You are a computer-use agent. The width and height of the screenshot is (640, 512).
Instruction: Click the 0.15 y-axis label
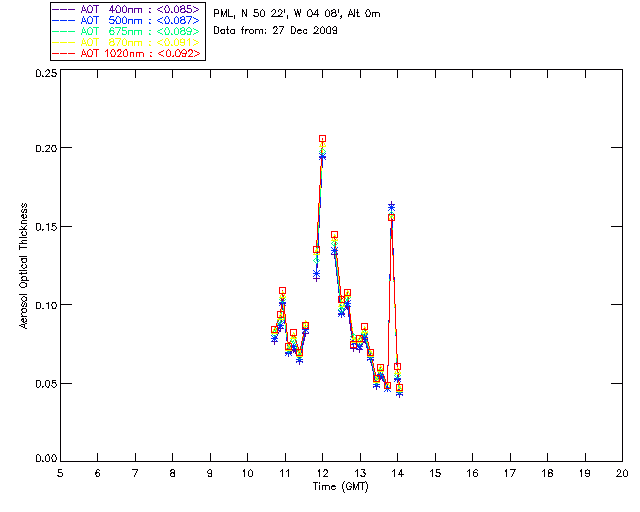(46, 226)
